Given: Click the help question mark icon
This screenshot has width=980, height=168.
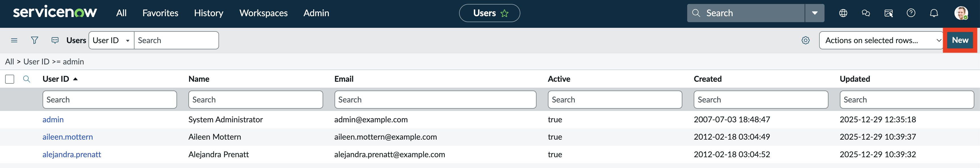Looking at the screenshot, I should (x=911, y=13).
